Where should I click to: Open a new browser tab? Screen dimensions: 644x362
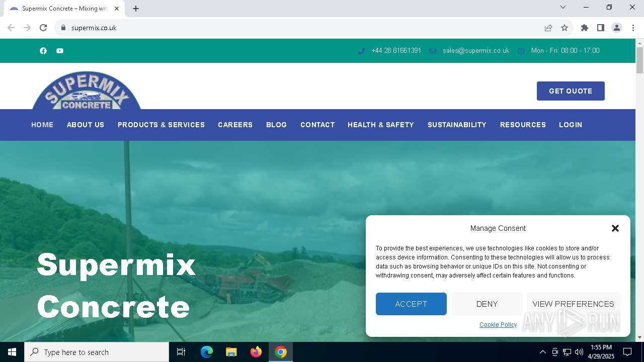[x=136, y=9]
